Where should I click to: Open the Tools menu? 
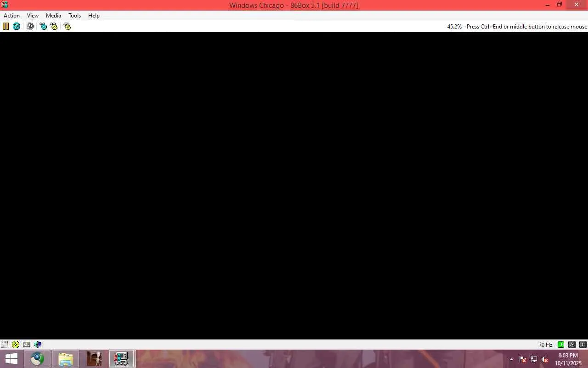pyautogui.click(x=74, y=16)
